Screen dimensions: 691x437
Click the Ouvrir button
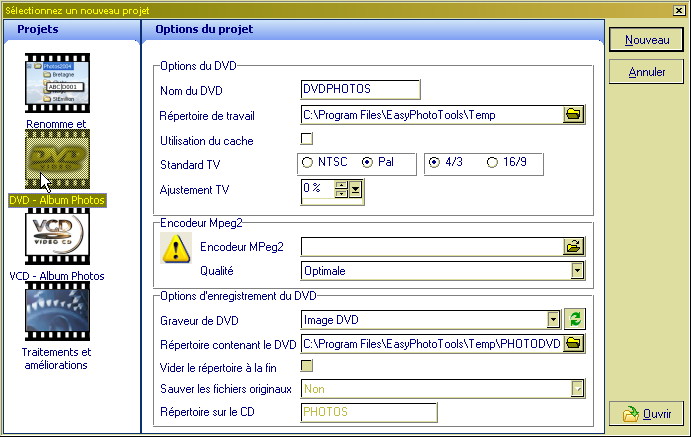[x=646, y=413]
